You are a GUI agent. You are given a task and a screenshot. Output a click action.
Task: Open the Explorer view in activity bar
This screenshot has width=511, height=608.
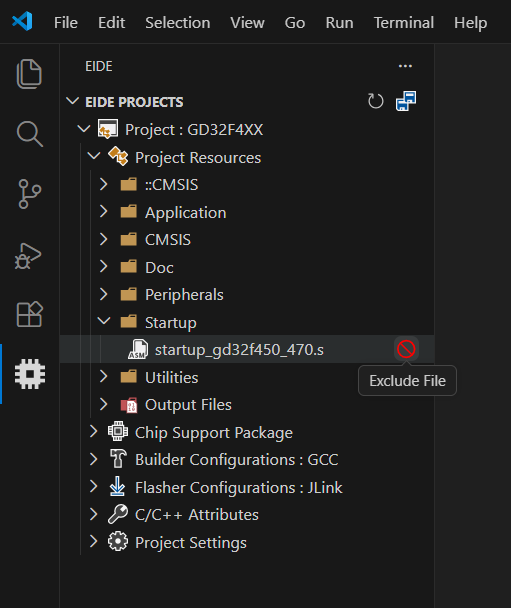[29, 74]
